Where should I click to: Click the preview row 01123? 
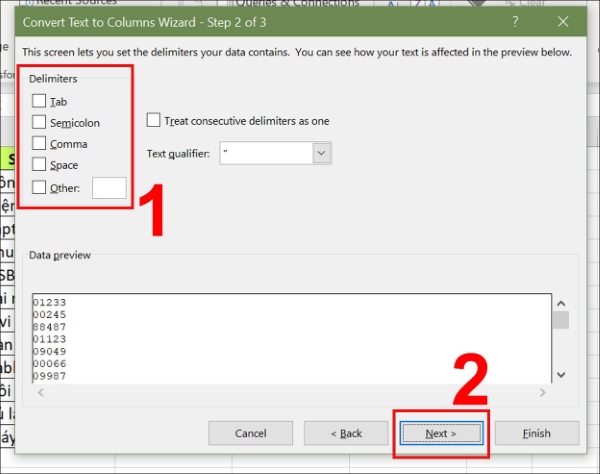pyautogui.click(x=49, y=339)
